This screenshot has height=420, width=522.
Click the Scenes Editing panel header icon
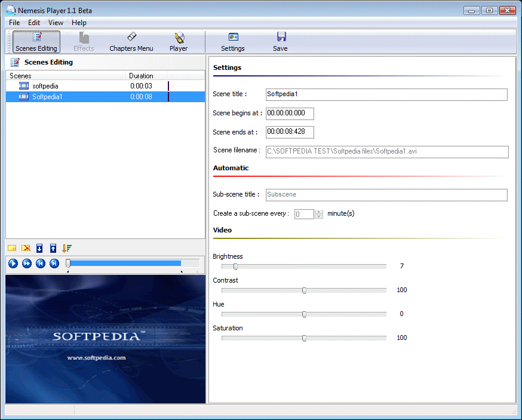[15, 62]
